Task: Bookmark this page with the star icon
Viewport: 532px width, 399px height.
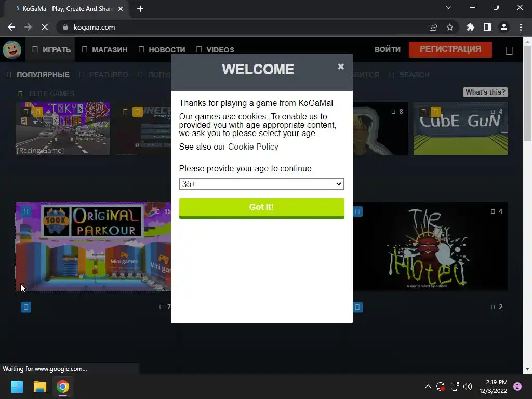Action: point(450,27)
